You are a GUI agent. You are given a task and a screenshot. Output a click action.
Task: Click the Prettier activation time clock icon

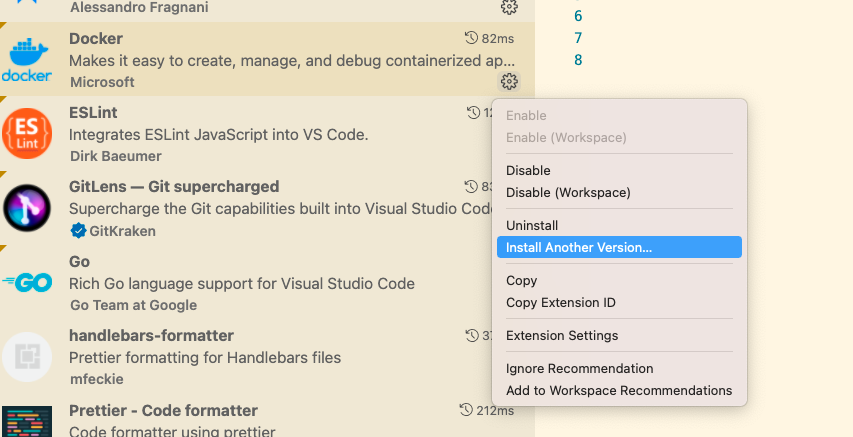(466, 410)
